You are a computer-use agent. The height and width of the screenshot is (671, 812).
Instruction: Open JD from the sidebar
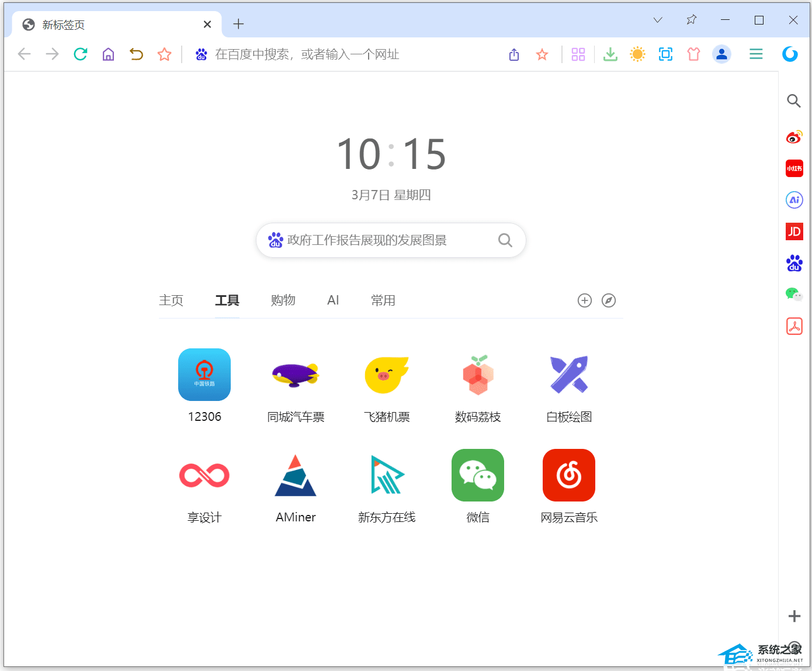tap(794, 231)
